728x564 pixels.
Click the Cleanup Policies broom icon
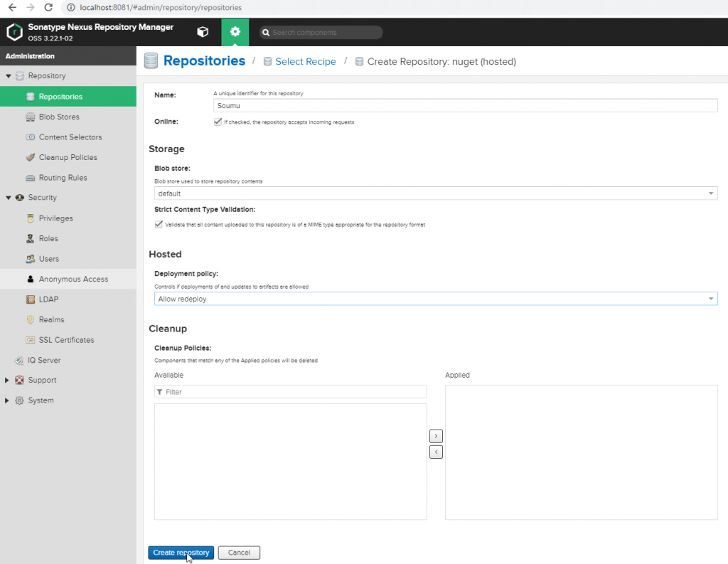pyautogui.click(x=30, y=157)
